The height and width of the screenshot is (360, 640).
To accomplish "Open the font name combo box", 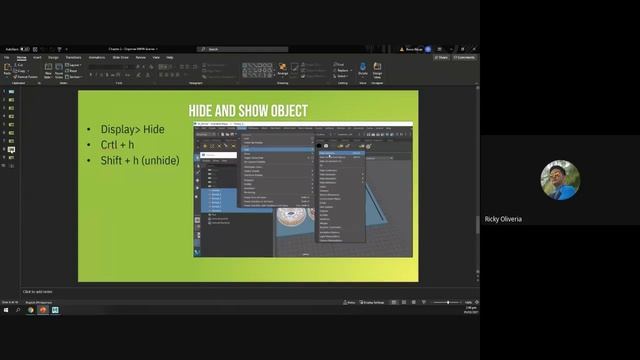I will tap(107, 66).
